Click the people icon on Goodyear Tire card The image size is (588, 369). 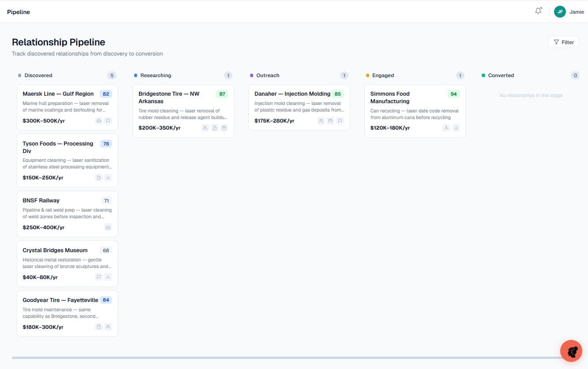(108, 327)
